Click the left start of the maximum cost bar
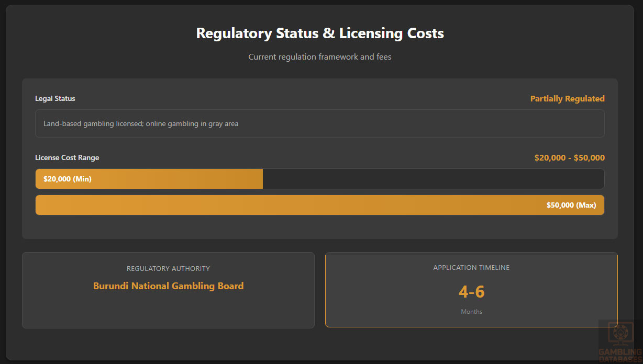 pyautogui.click(x=43, y=205)
